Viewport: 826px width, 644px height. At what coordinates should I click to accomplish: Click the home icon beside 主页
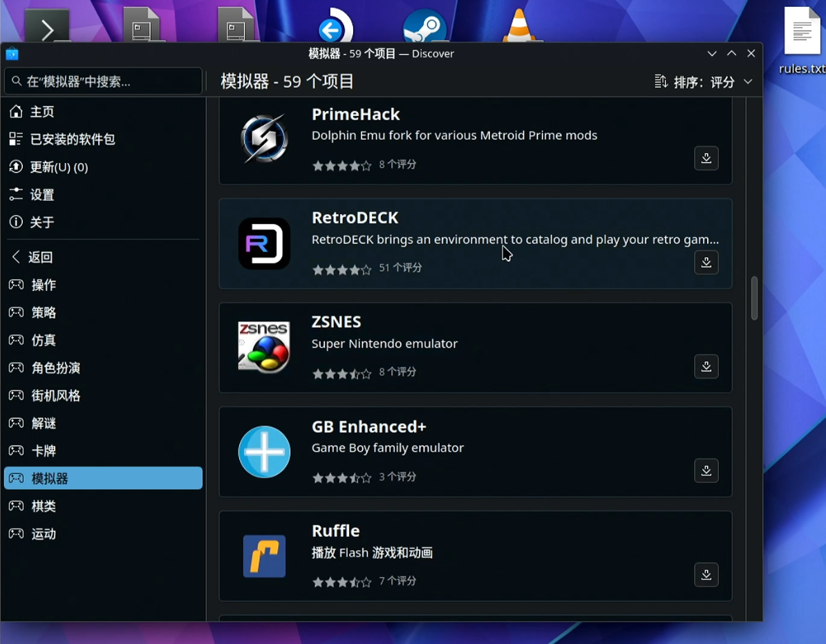pyautogui.click(x=16, y=112)
